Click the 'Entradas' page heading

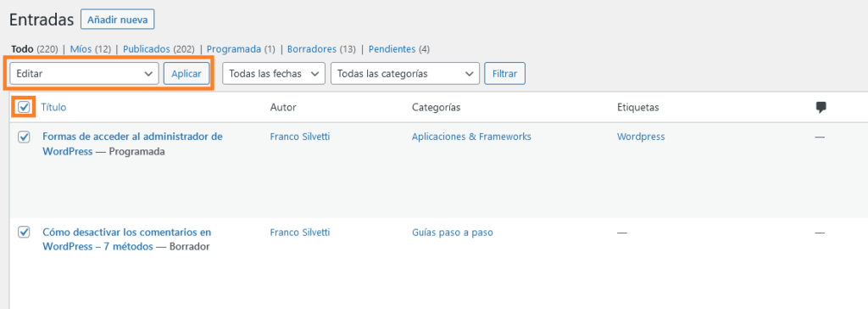click(x=42, y=20)
